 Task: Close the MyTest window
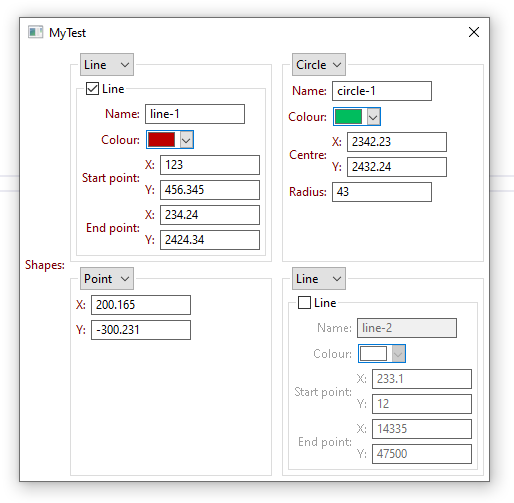pos(474,32)
